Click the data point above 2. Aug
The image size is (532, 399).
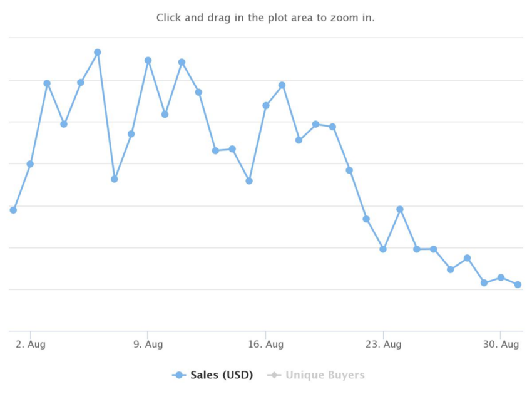30,164
